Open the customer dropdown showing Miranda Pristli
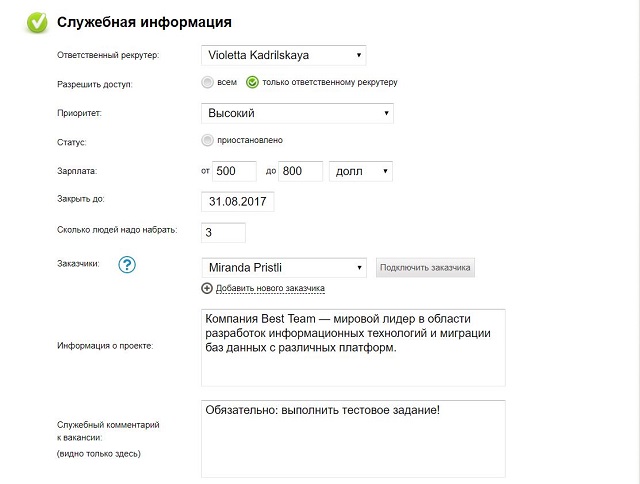The width and height of the screenshot is (640, 484). point(284,268)
